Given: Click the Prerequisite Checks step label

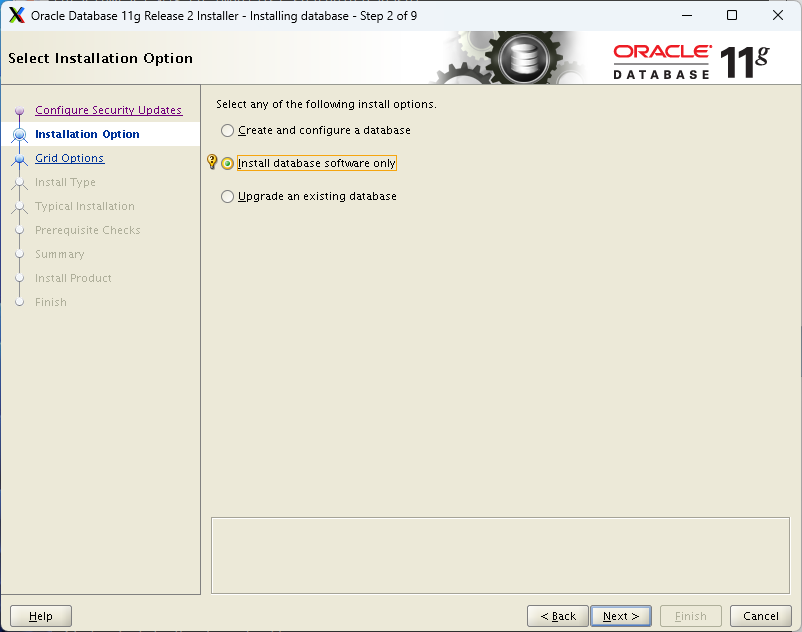Looking at the screenshot, I should coord(87,230).
